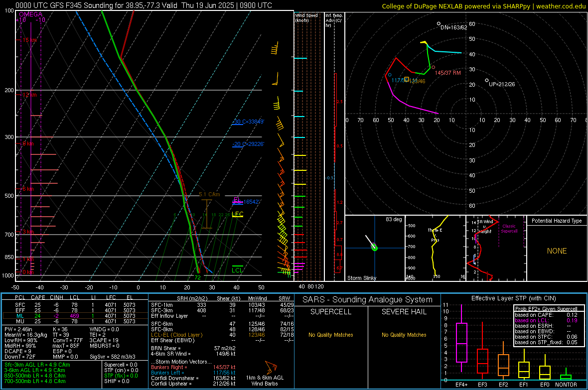Click the PW = 2.46in value

coord(18,329)
